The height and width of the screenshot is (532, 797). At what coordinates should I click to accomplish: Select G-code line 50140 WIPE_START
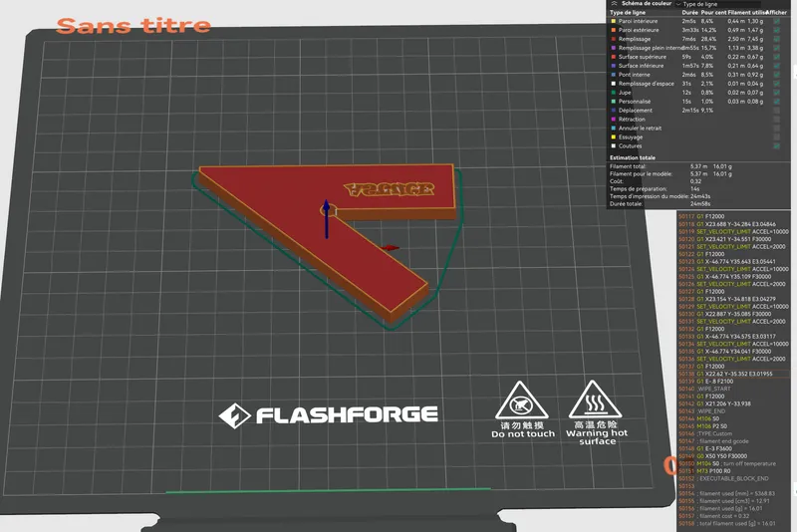tap(733, 389)
